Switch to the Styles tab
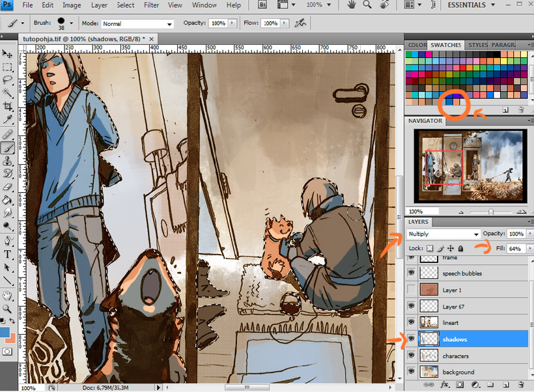The height and width of the screenshot is (392, 534). (477, 45)
